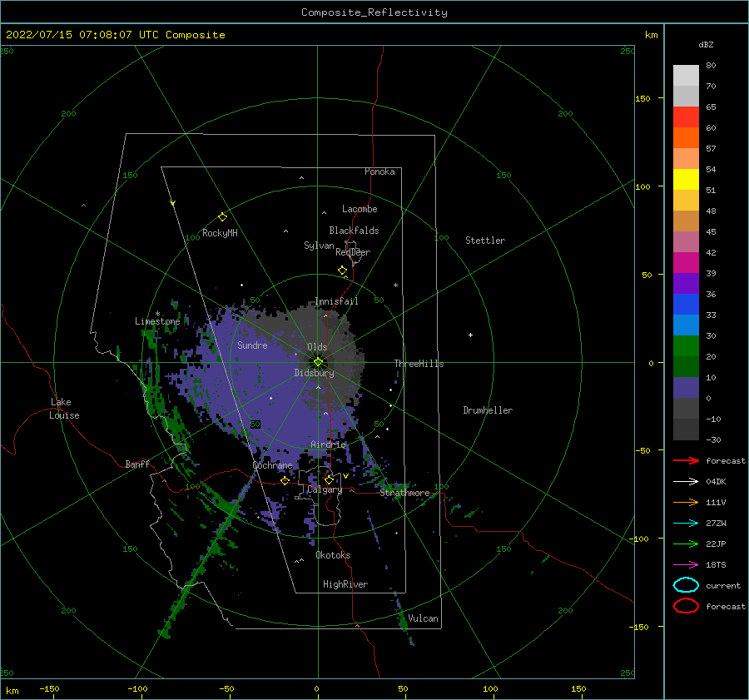Click the 22JP legend label
Screen dimensions: 749x700
tap(716, 544)
